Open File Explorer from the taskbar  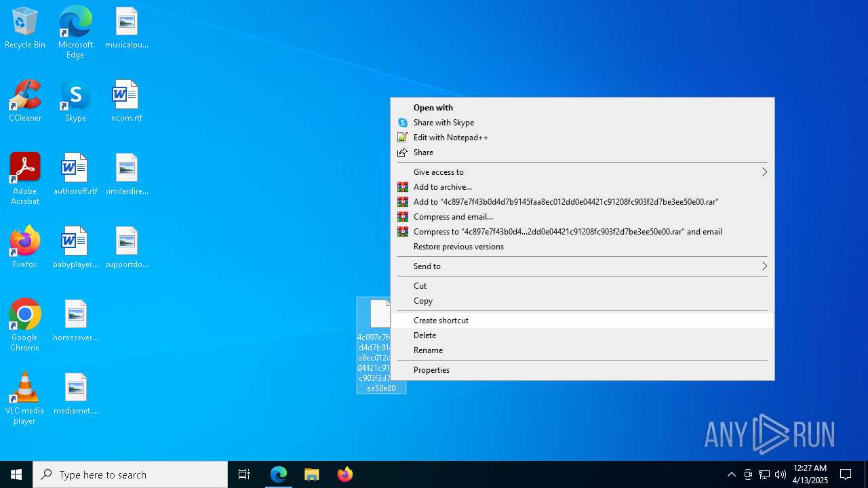click(312, 474)
